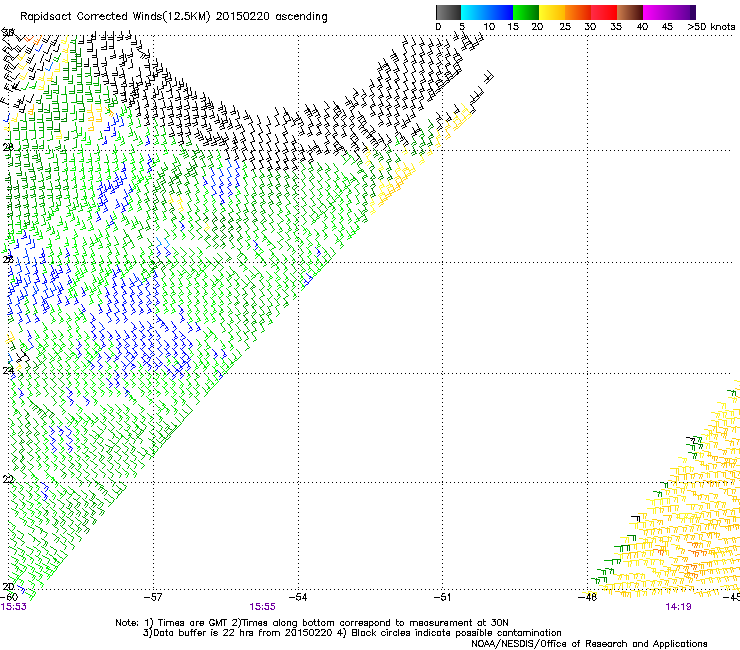Click the gray 0-5 knots legend swatch
Image resolution: width=740 pixels, height=650 pixels.
pos(448,12)
